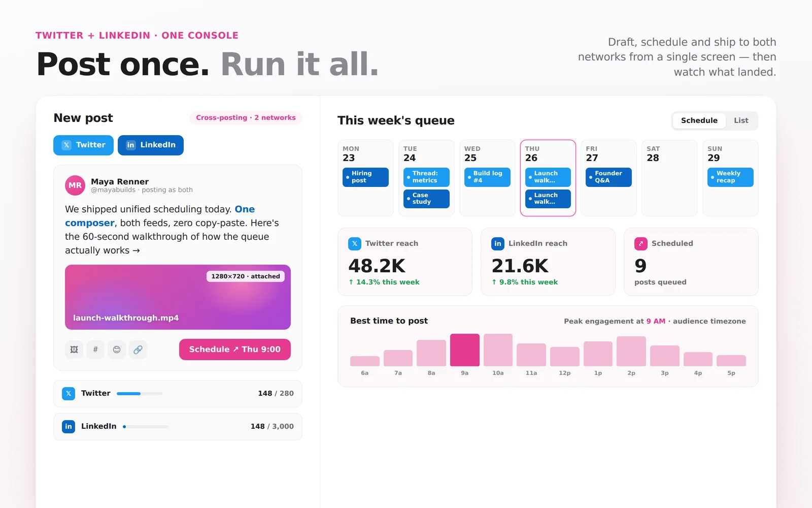Click the 21.6K LinkedIn reach value
Screen dimensions: 812x508
(520, 266)
